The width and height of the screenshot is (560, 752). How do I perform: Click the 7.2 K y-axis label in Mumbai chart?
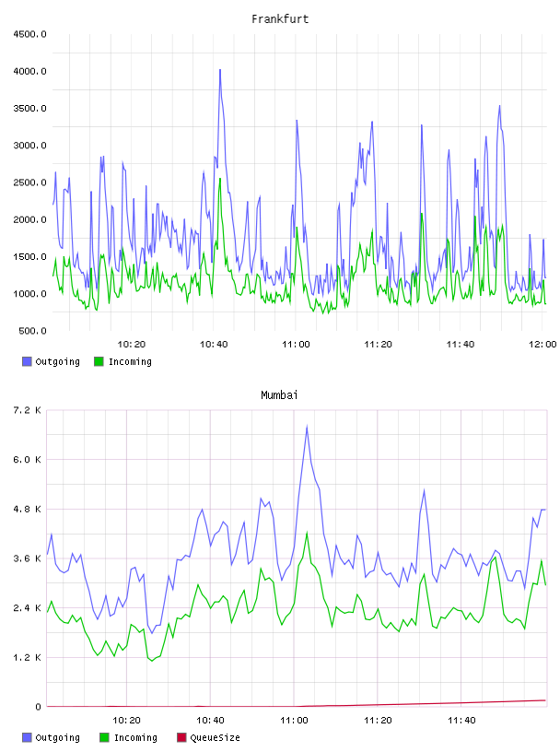coord(27,410)
